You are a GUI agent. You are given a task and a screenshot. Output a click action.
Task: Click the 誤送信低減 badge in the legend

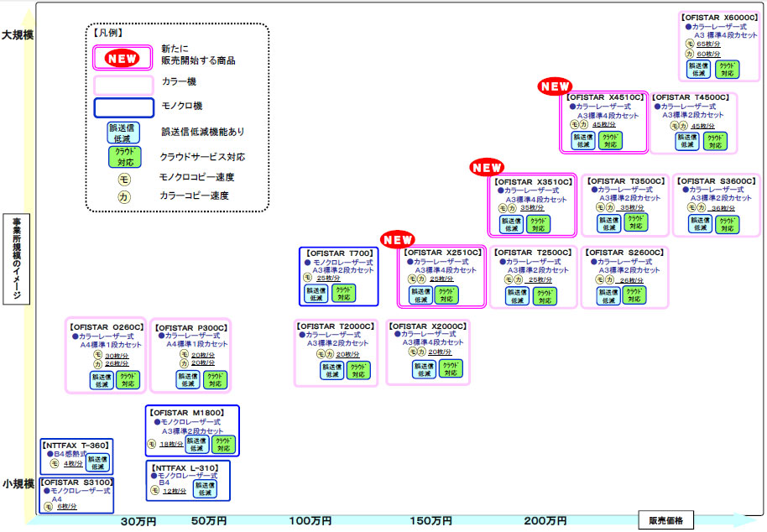(x=123, y=133)
